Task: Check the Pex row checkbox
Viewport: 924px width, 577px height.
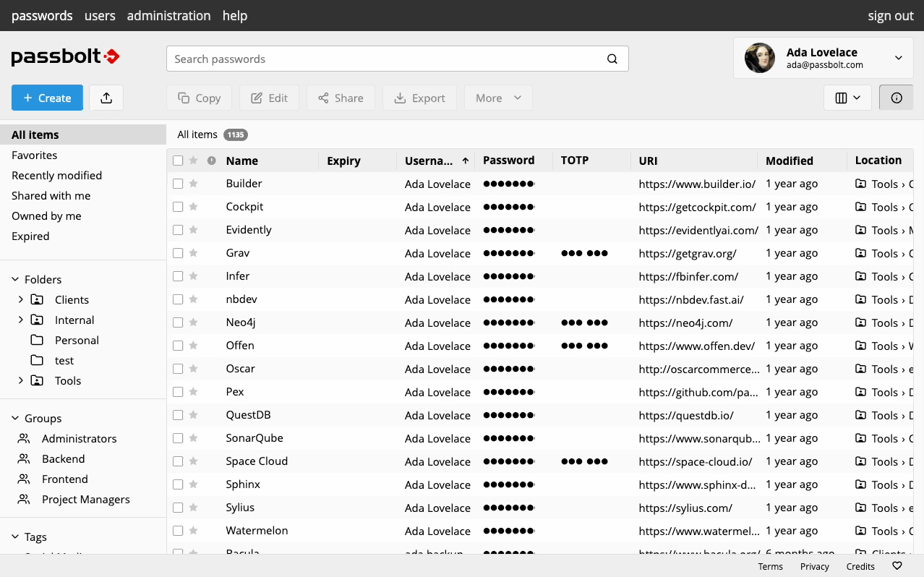Action: 178,392
